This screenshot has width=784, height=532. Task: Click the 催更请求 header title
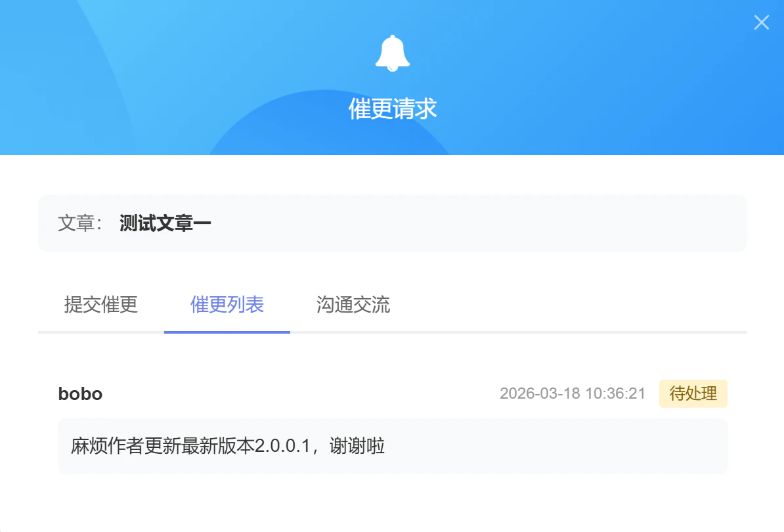pos(393,108)
